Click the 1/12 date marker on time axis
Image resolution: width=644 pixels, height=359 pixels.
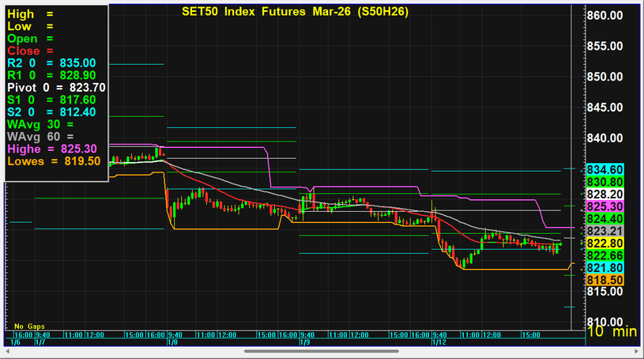(x=439, y=344)
